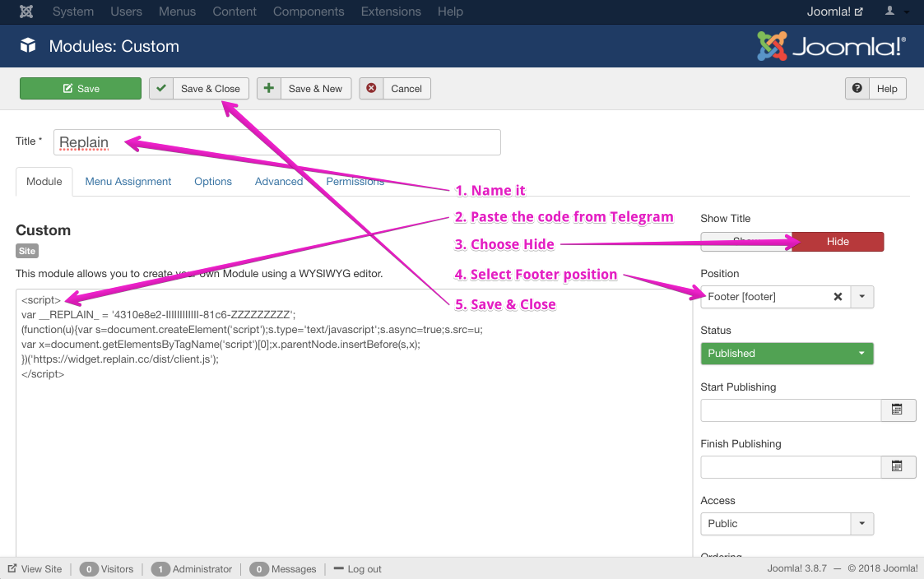Open the Menus menu
924x579 pixels.
pyautogui.click(x=177, y=12)
